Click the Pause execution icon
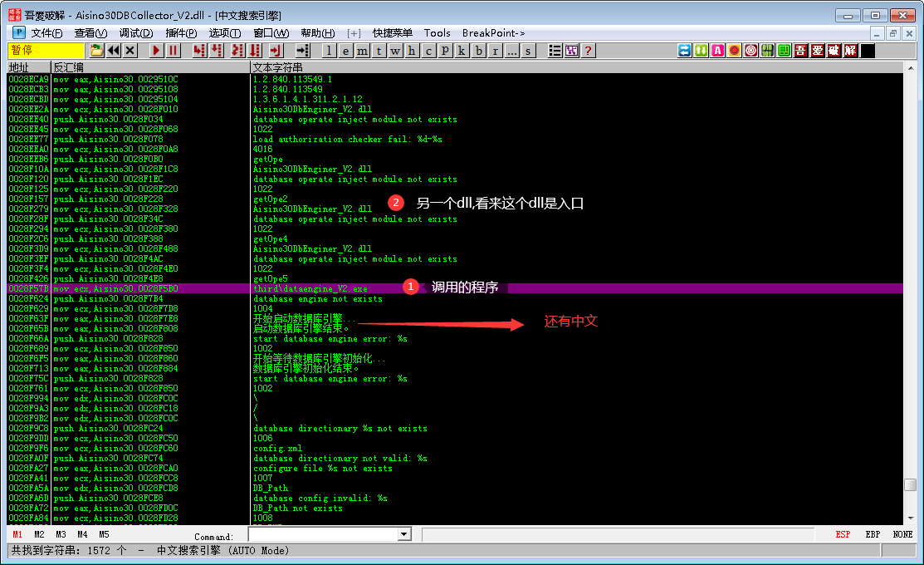This screenshot has height=565, width=924. (x=174, y=50)
